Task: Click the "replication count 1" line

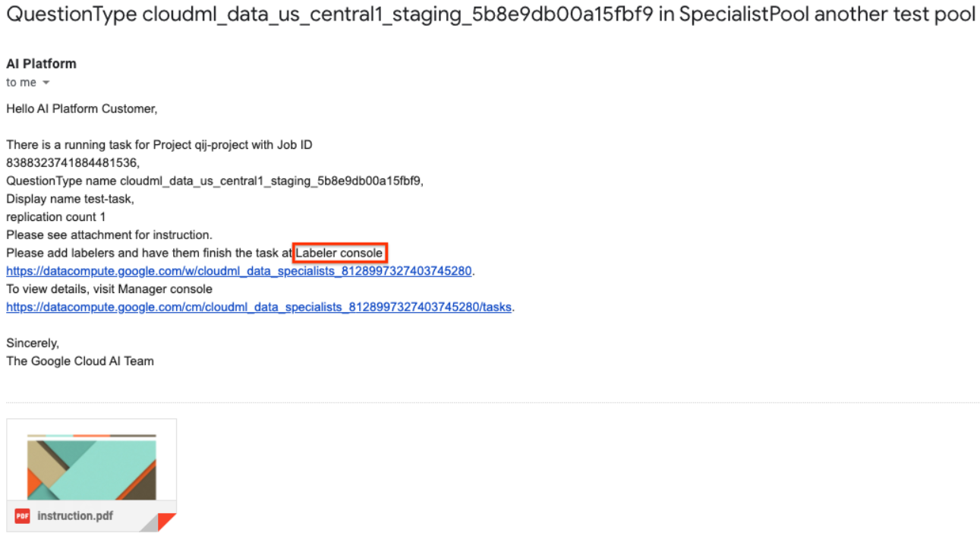Action: tap(56, 217)
